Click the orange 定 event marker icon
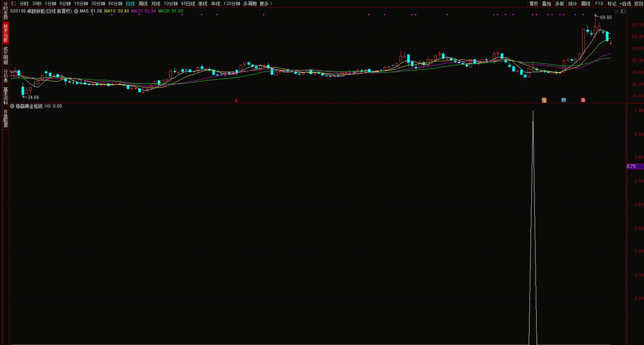This screenshot has width=644, height=345. tap(544, 100)
